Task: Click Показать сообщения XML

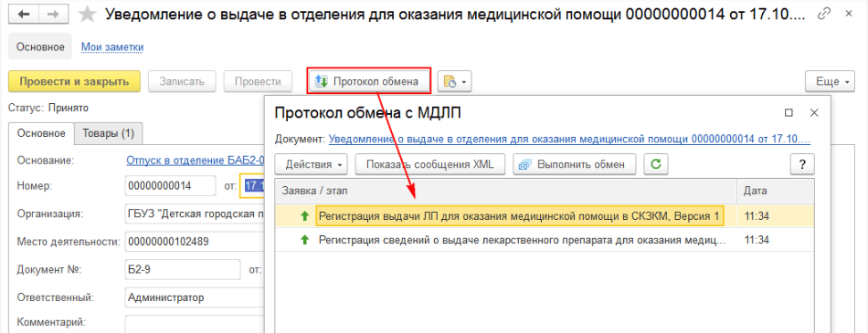Action: coord(430,164)
